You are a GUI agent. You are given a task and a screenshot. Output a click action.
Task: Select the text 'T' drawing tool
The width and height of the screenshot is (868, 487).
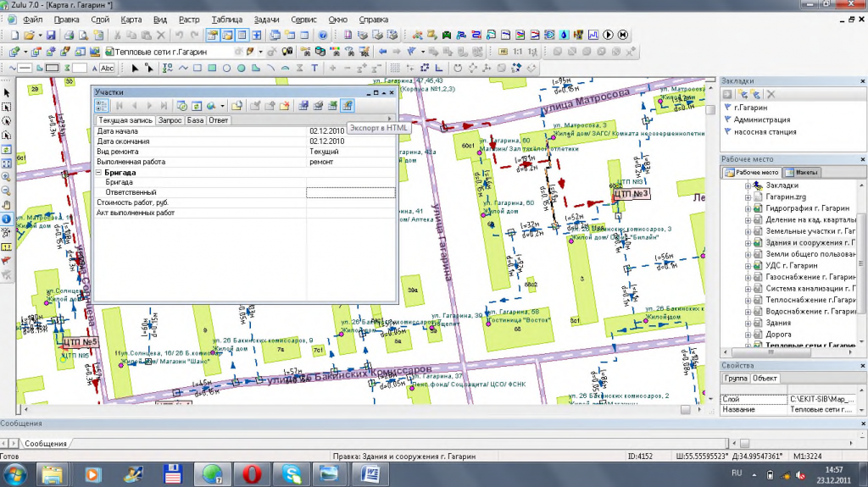click(x=314, y=68)
